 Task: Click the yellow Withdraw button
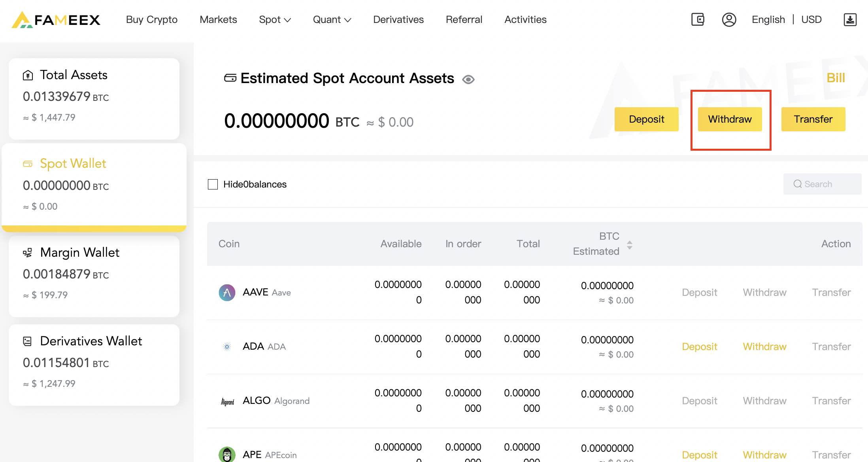730,119
